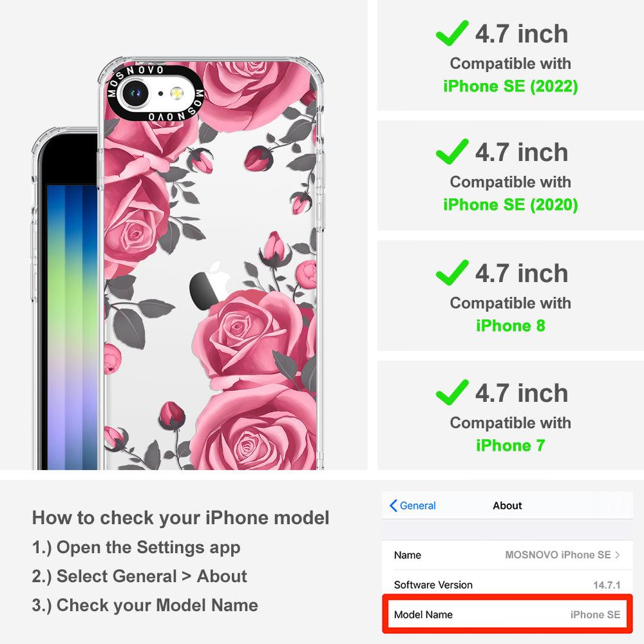The width and height of the screenshot is (644, 644).
Task: Click the iPhone SE (2020) green text
Action: (511, 205)
